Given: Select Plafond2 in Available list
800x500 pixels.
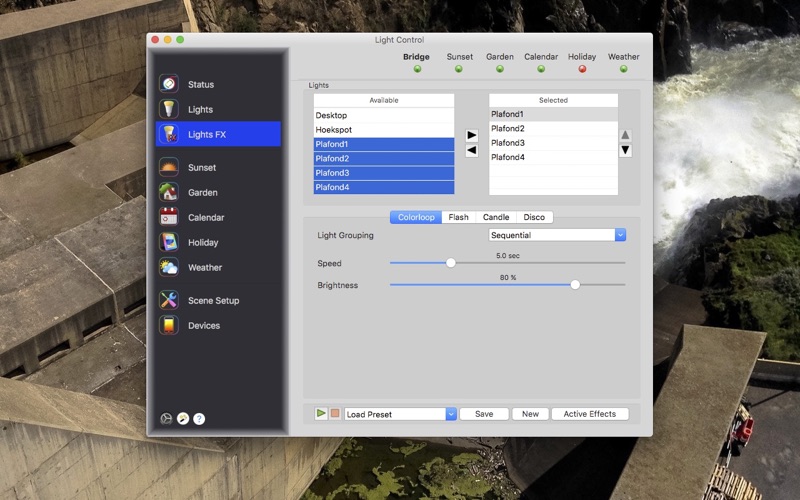Looking at the screenshot, I should [x=384, y=159].
